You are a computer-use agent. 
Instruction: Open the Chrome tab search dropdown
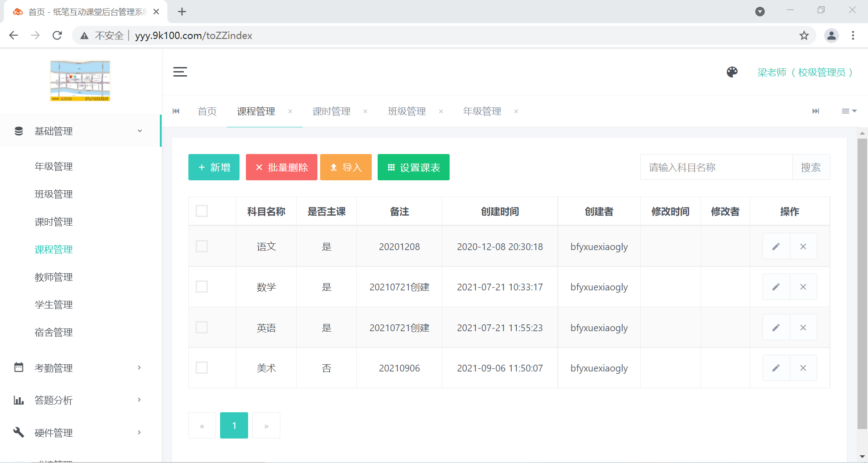pyautogui.click(x=760, y=12)
